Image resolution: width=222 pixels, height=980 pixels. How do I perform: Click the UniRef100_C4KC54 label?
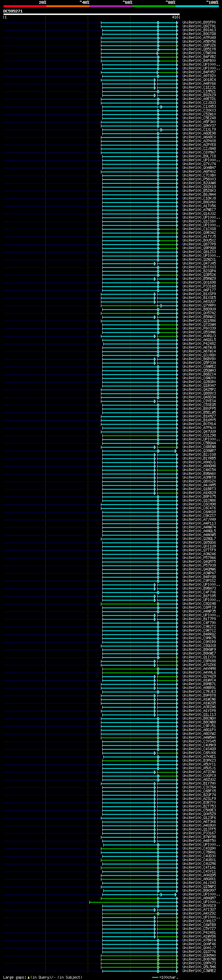(199, 470)
